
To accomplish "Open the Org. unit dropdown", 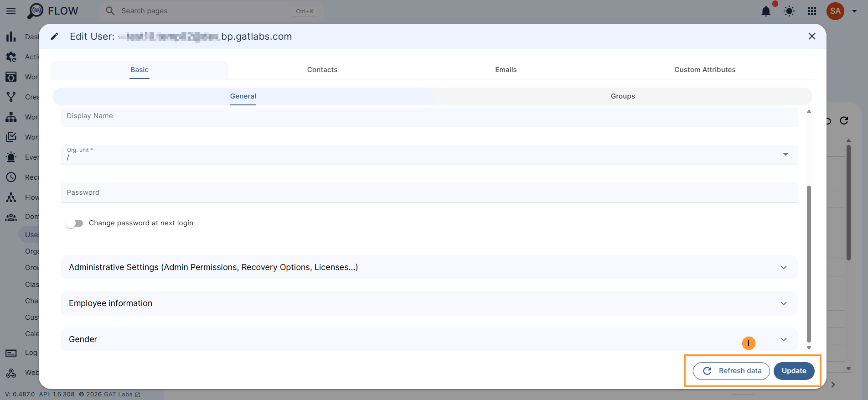I will coord(429,155).
